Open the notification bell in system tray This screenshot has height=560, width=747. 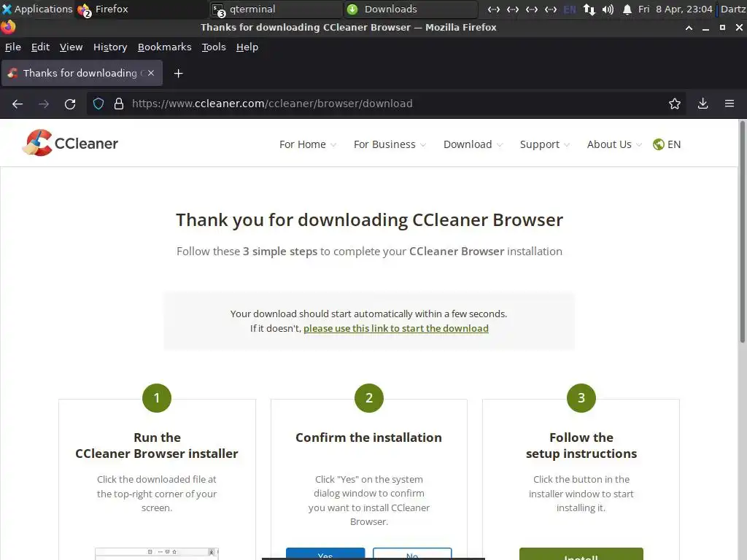point(627,9)
